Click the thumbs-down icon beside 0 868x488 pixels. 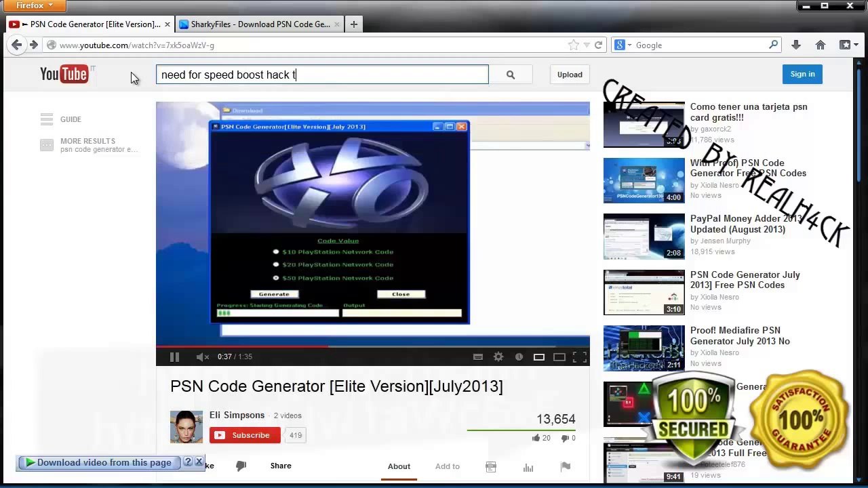tap(564, 439)
